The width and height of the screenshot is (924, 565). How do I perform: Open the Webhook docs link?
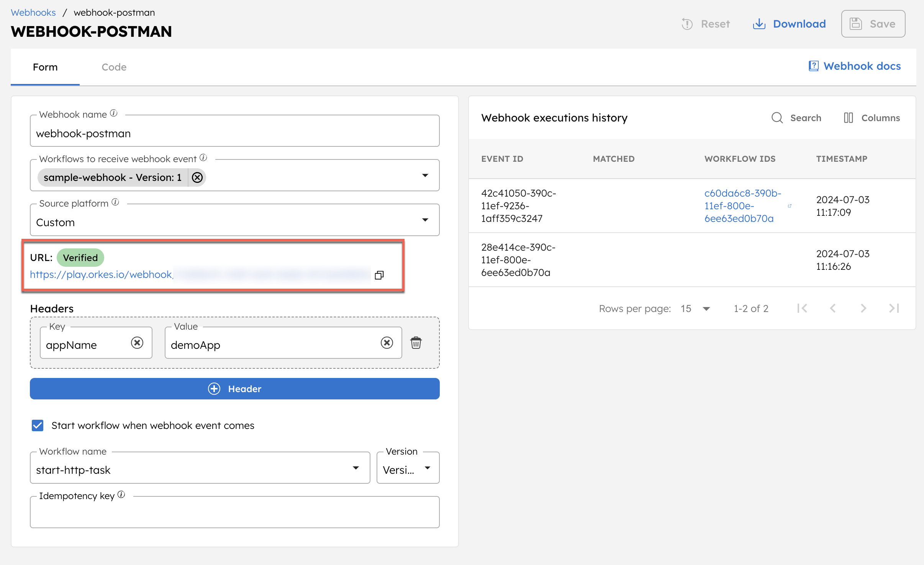tap(855, 66)
